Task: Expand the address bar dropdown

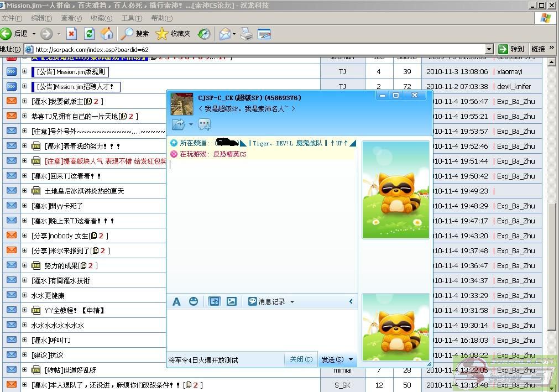Action: [x=489, y=49]
